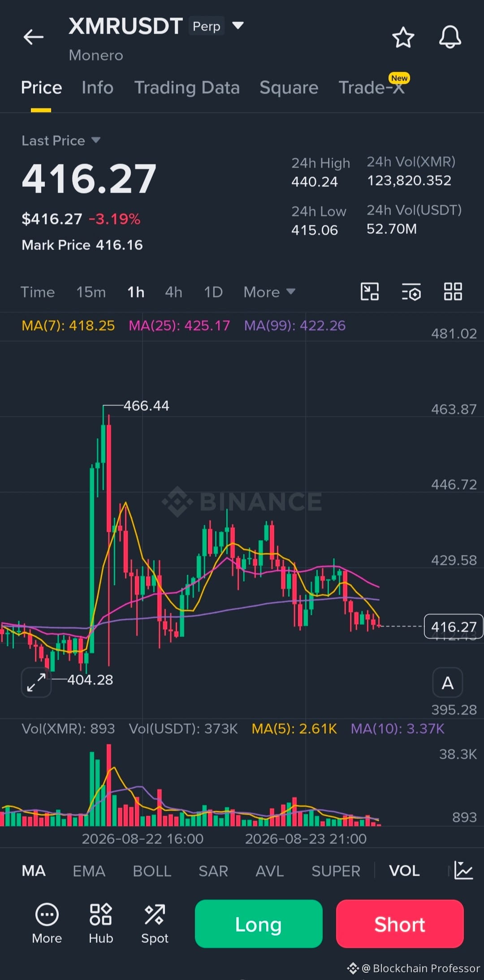The width and height of the screenshot is (484, 980).
Task: Toggle the MA indicator
Action: click(x=34, y=871)
